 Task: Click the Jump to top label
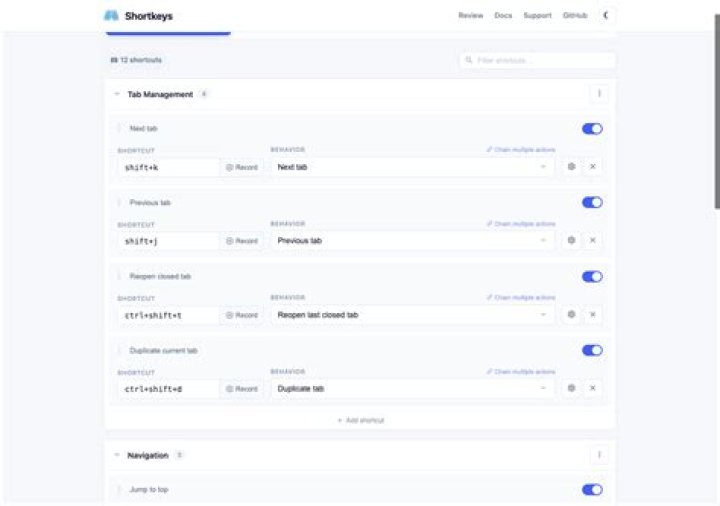point(149,489)
